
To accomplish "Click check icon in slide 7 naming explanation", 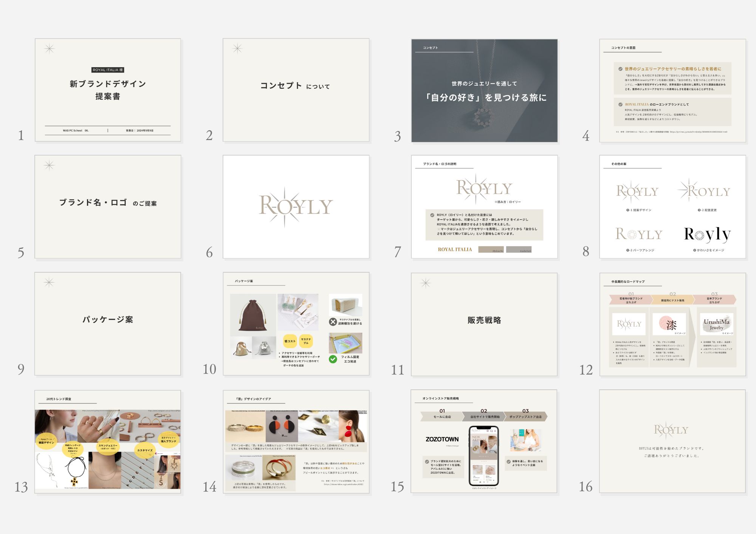I will [432, 215].
